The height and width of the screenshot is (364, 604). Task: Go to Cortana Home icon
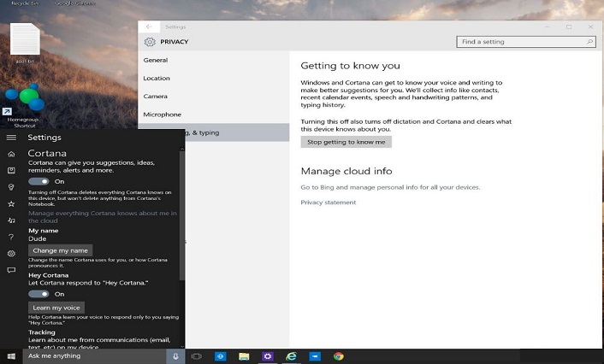coord(11,154)
